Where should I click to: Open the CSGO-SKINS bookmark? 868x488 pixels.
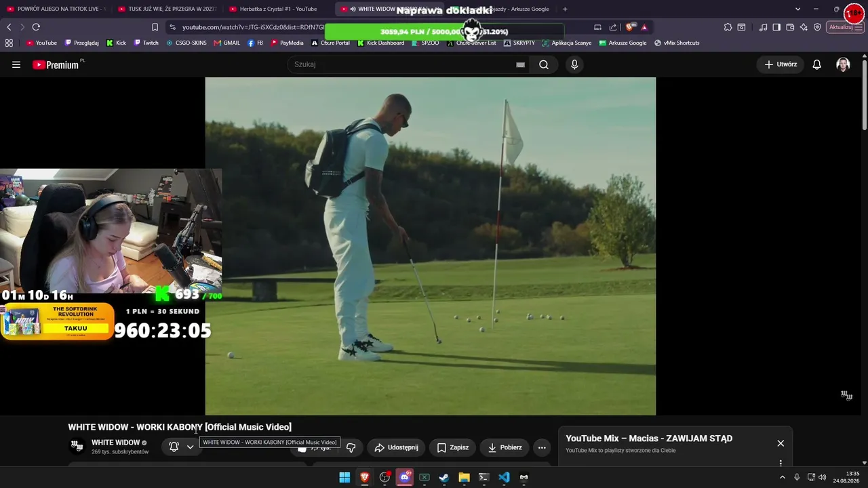click(186, 43)
